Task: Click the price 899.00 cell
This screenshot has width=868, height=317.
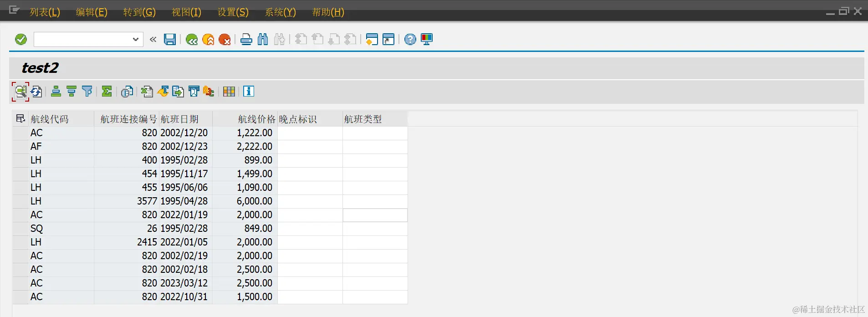Action: tap(245, 160)
